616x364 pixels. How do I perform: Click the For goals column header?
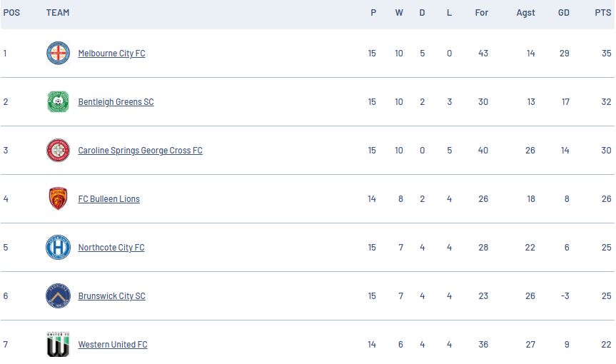point(482,13)
